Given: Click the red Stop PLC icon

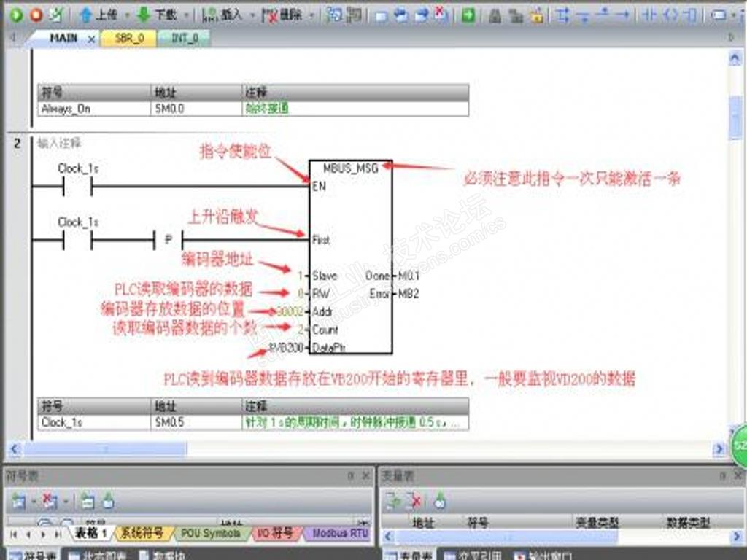Looking at the screenshot, I should coord(36,15).
